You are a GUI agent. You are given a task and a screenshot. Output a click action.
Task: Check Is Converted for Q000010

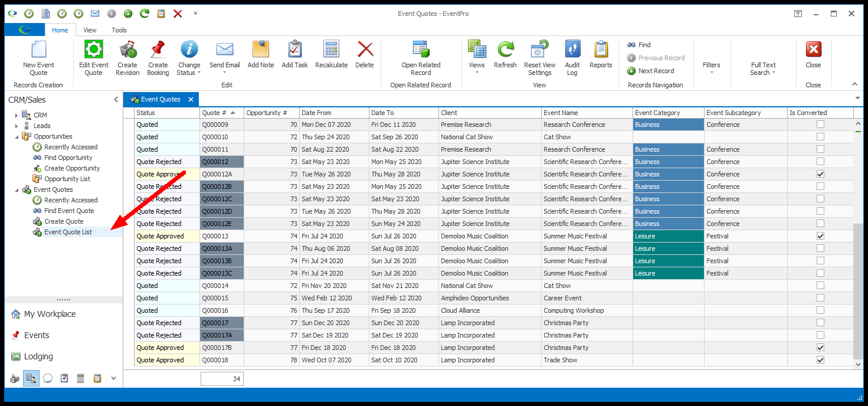[820, 137]
